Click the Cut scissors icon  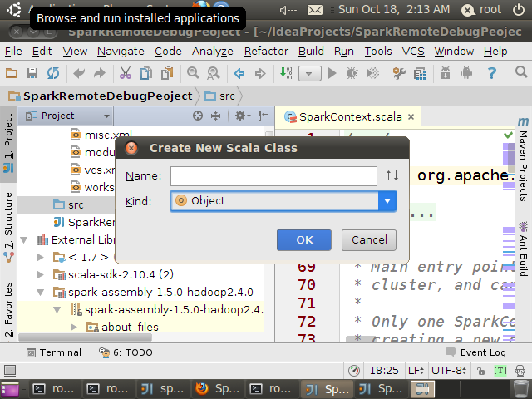126,73
